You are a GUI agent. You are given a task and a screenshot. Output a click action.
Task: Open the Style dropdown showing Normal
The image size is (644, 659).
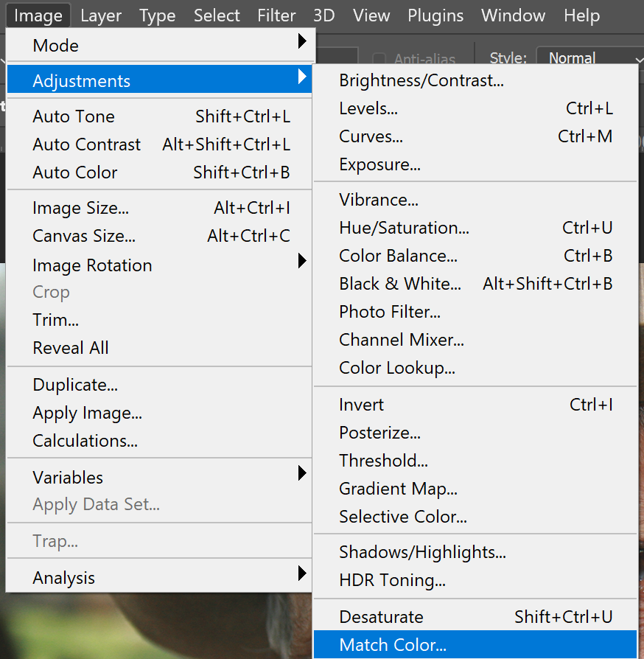[589, 57]
